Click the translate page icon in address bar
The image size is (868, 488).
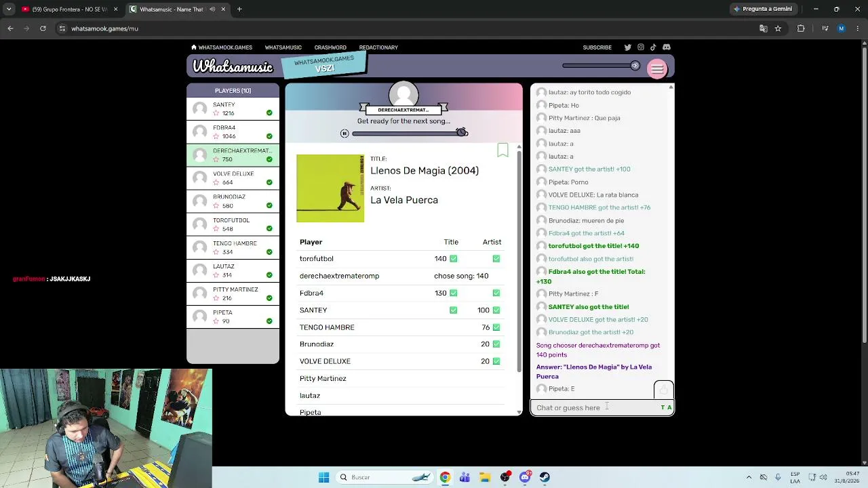pyautogui.click(x=763, y=28)
